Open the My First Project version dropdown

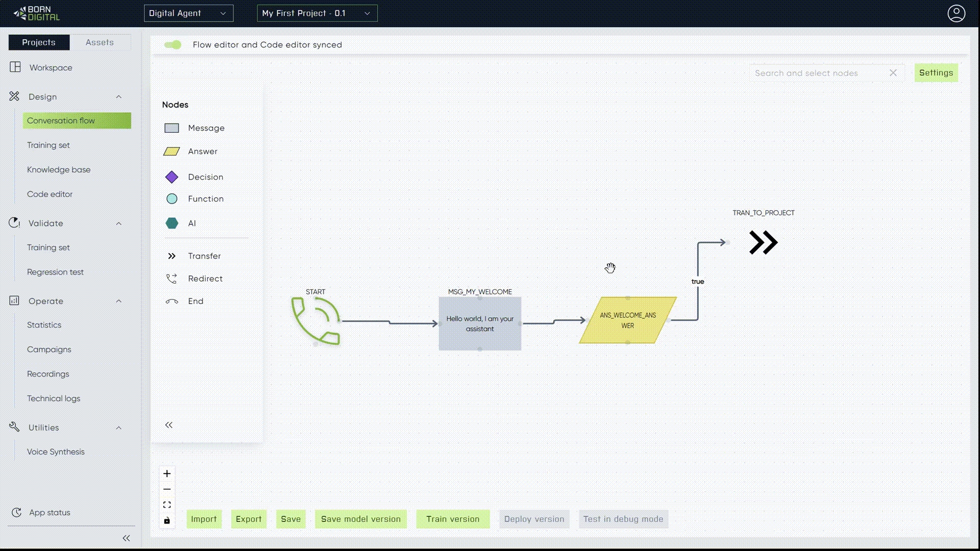(x=317, y=13)
